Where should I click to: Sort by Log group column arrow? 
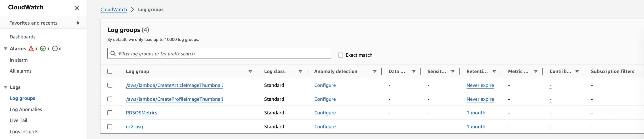click(x=250, y=72)
